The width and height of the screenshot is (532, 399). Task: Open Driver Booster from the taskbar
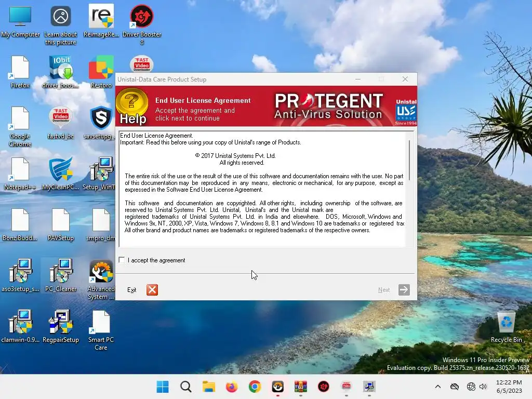[324, 387]
